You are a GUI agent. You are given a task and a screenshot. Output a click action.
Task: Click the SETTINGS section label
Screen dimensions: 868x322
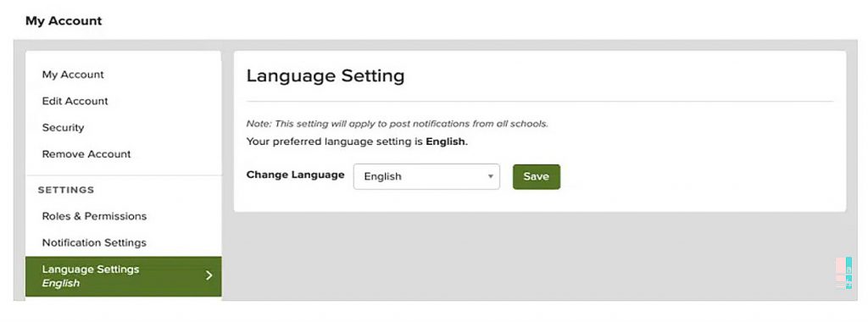click(66, 190)
